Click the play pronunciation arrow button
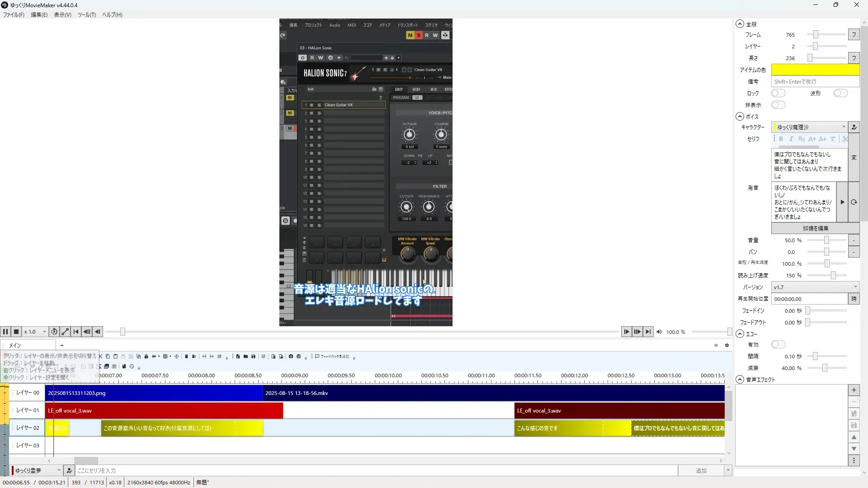This screenshot has height=488, width=868. [x=842, y=202]
